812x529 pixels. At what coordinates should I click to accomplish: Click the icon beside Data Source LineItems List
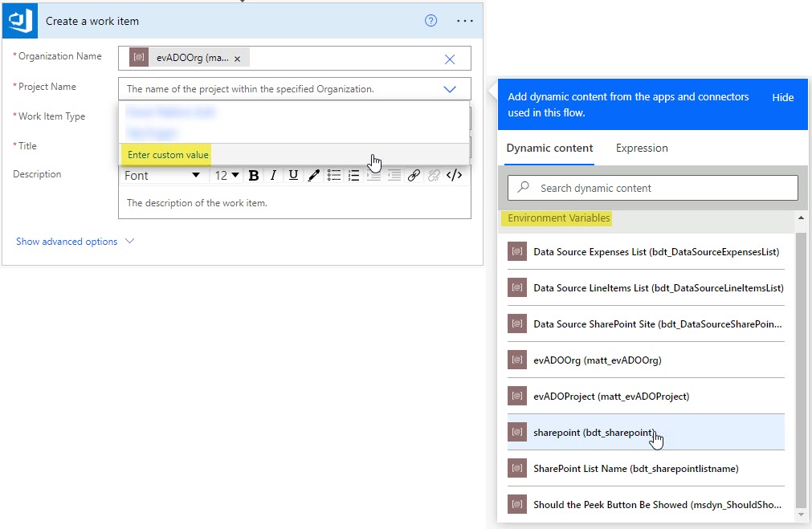coord(516,288)
